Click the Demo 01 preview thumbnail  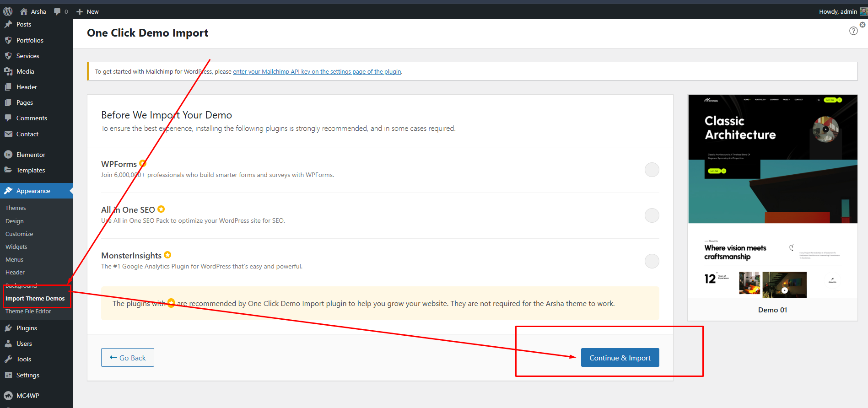(x=773, y=196)
